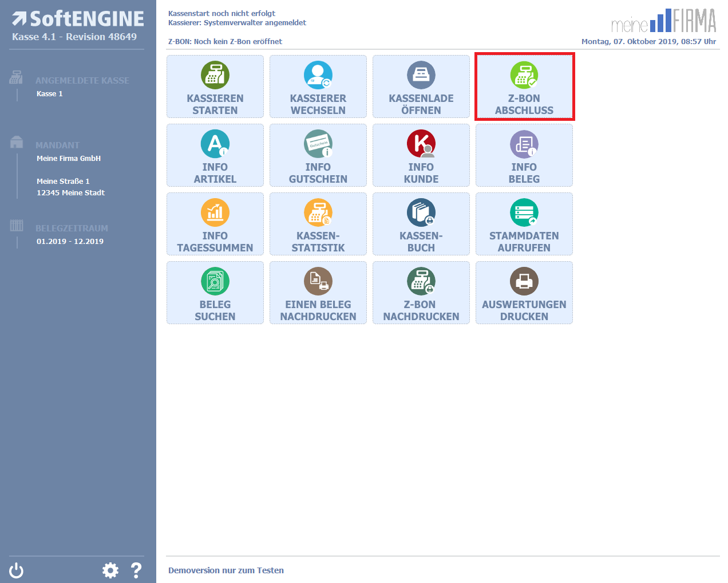Click the power icon in sidebar
Viewport: 728px width, 583px height.
[17, 570]
